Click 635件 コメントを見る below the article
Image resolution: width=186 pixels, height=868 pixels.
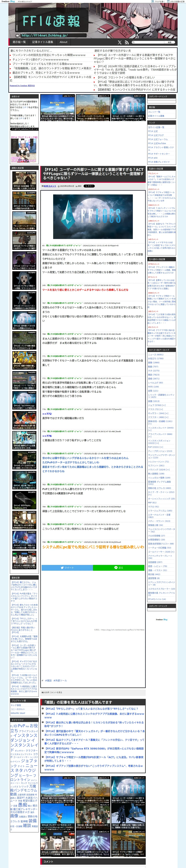pyautogui.click(x=53, y=692)
